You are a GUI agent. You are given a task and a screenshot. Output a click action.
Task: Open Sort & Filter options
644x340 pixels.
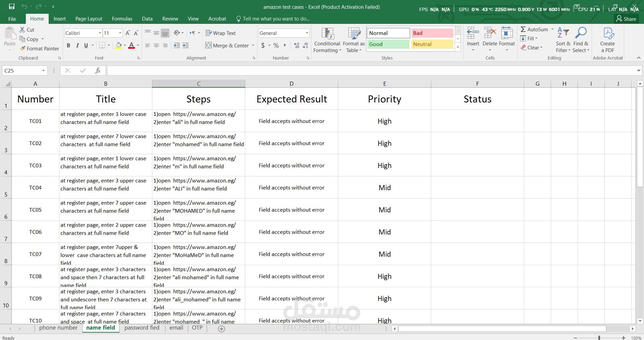tap(563, 40)
